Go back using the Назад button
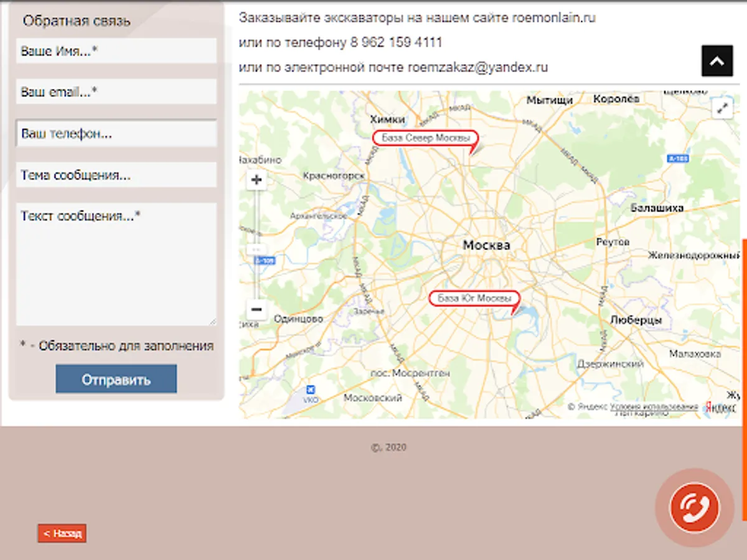747x560 pixels. click(62, 534)
